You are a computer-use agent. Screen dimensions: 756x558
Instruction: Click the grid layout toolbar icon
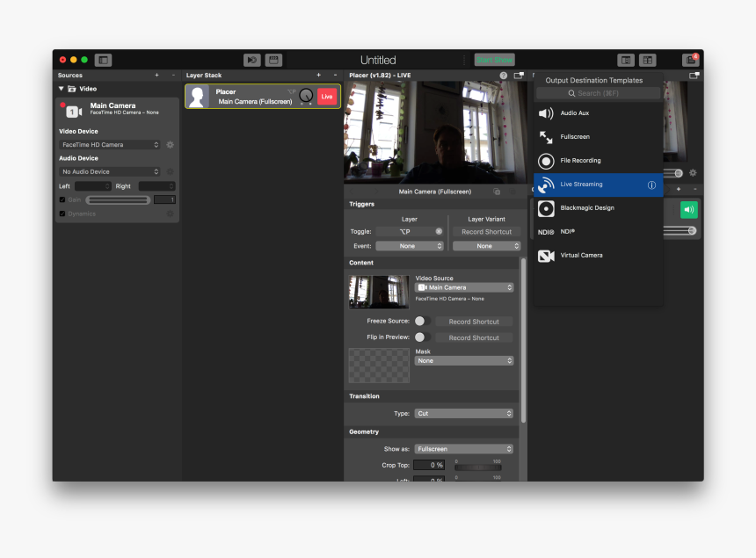(x=648, y=61)
